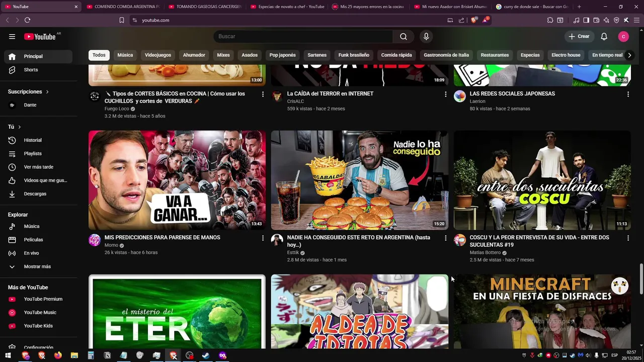The height and width of the screenshot is (362, 644).
Task: Click the YouTube logo
Action: click(x=40, y=36)
